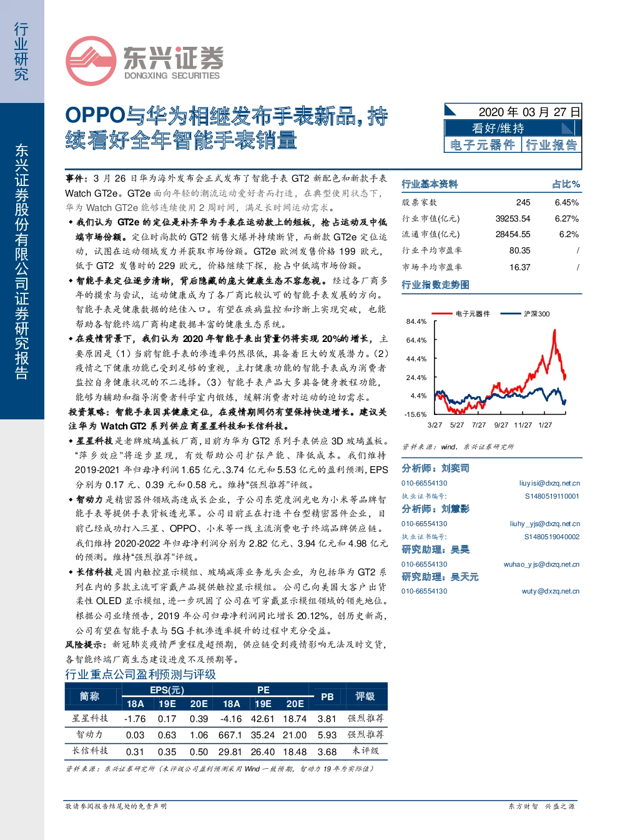Screen dimensions: 620x840
Task: Click 星星科技 PE 19E value 42.61
Action: [x=262, y=719]
